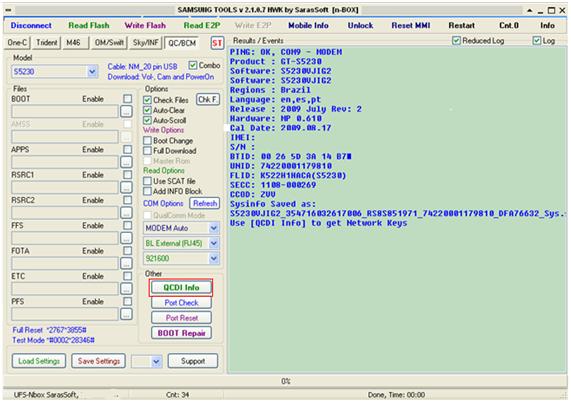Click the BOOT Repair button
571x402 pixels.
[x=181, y=333]
